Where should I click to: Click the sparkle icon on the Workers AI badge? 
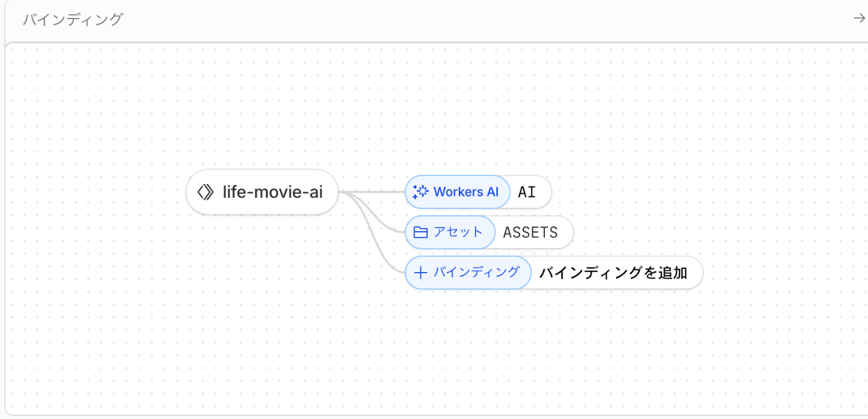(420, 192)
